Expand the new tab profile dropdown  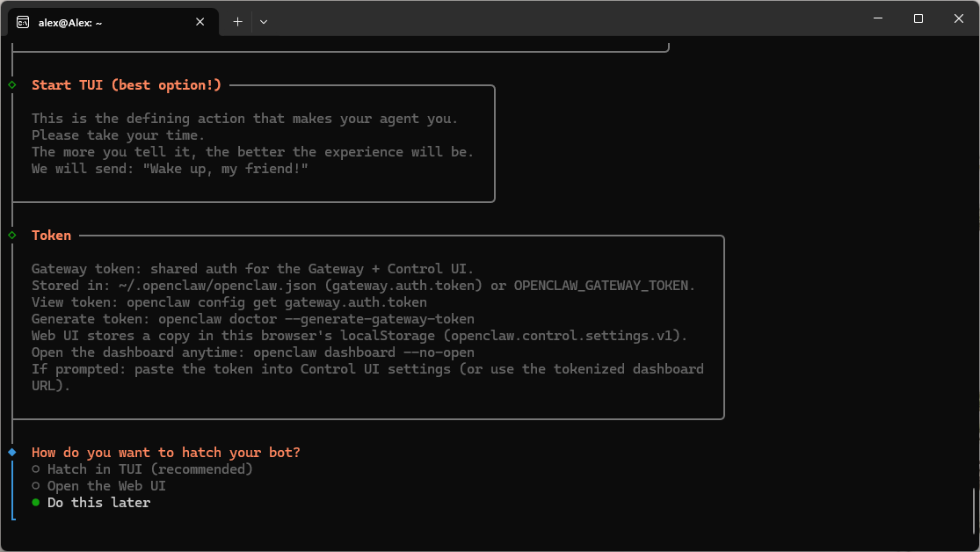pos(264,22)
